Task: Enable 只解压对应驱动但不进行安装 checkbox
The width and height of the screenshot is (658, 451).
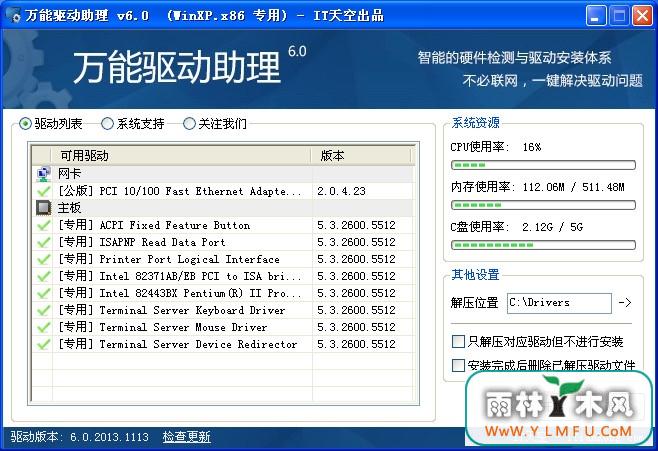Action: [458, 342]
